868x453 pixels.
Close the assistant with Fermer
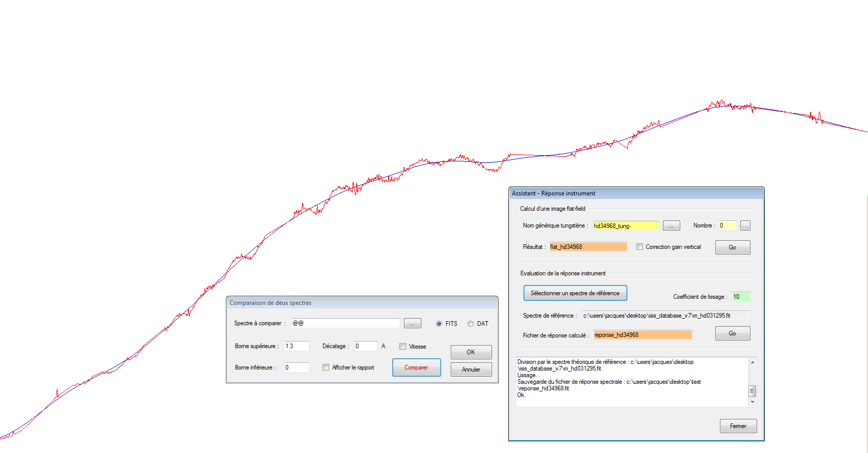pos(738,426)
